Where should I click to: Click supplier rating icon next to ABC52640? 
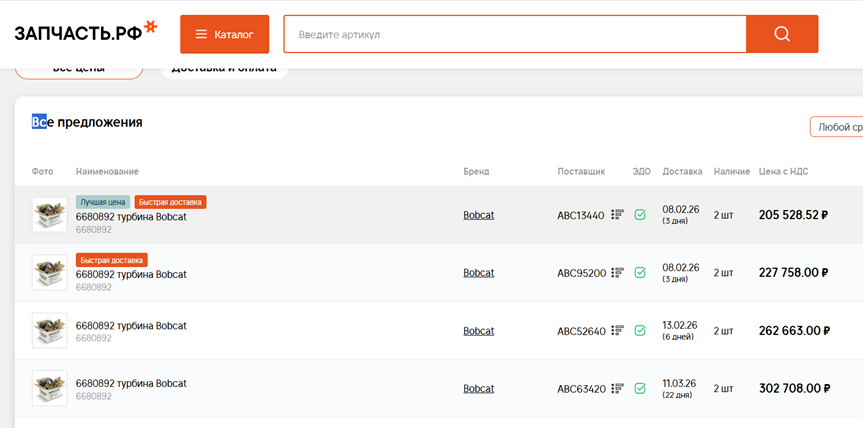click(x=618, y=330)
